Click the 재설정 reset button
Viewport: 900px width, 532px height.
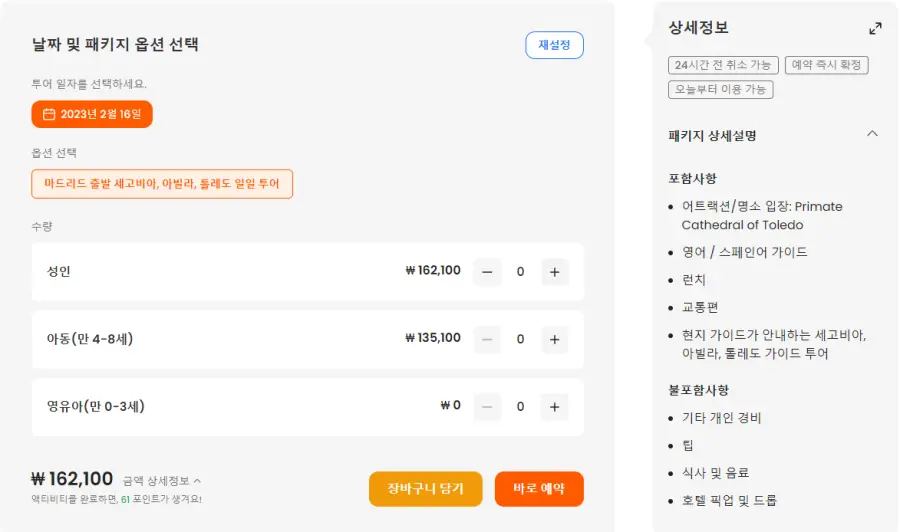click(x=554, y=45)
